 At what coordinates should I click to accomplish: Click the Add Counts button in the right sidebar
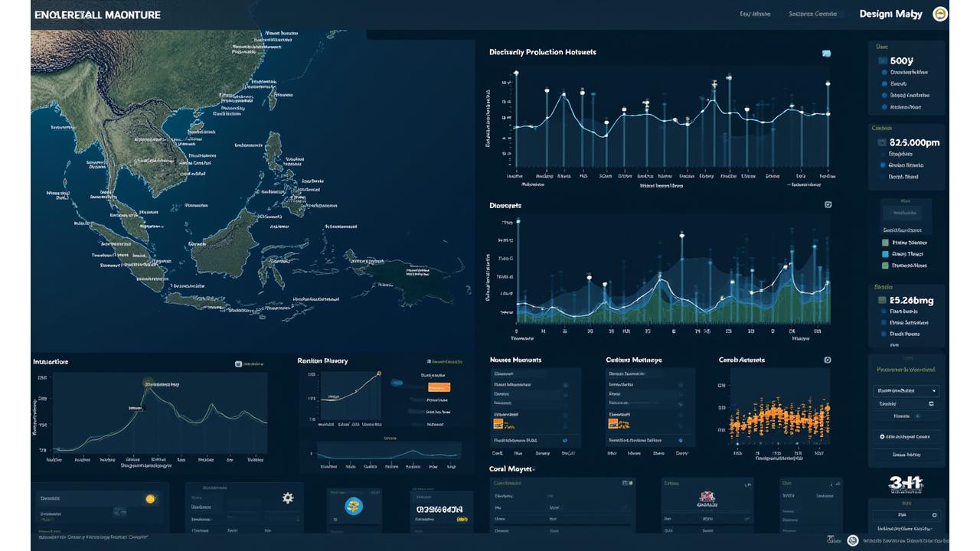[x=906, y=436]
